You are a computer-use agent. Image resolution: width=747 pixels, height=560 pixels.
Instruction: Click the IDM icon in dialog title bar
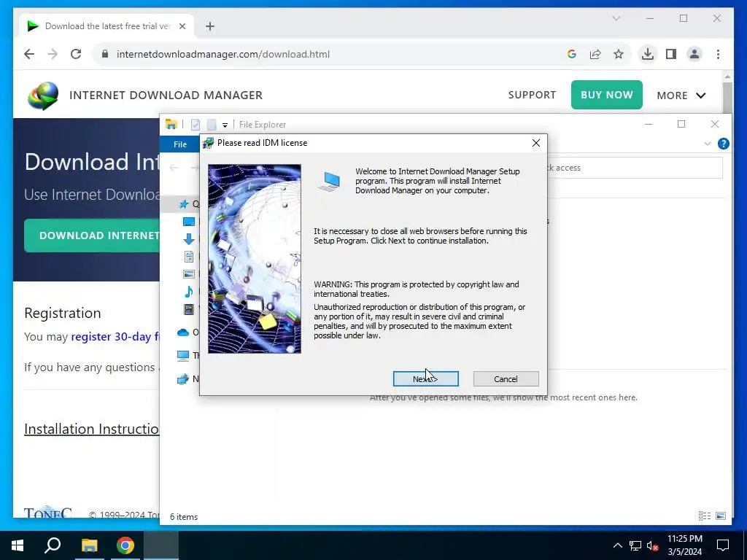coord(208,143)
